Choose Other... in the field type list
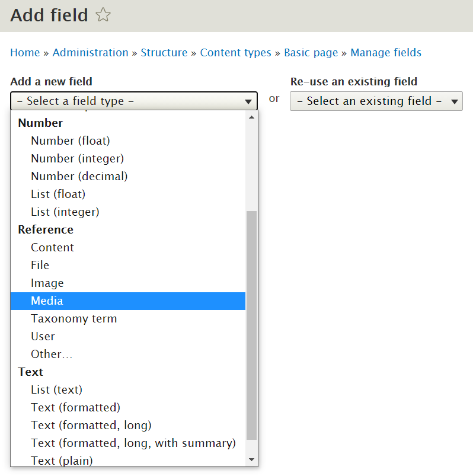 (x=52, y=354)
